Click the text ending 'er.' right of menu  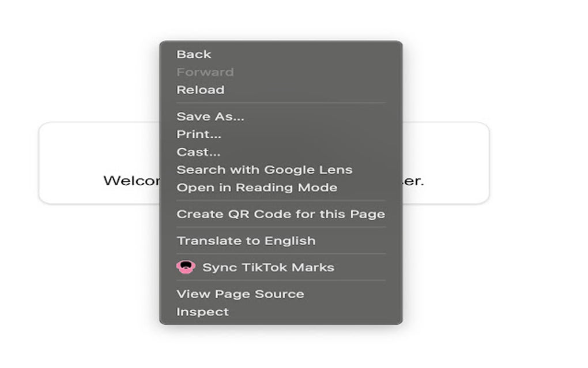[x=413, y=181]
